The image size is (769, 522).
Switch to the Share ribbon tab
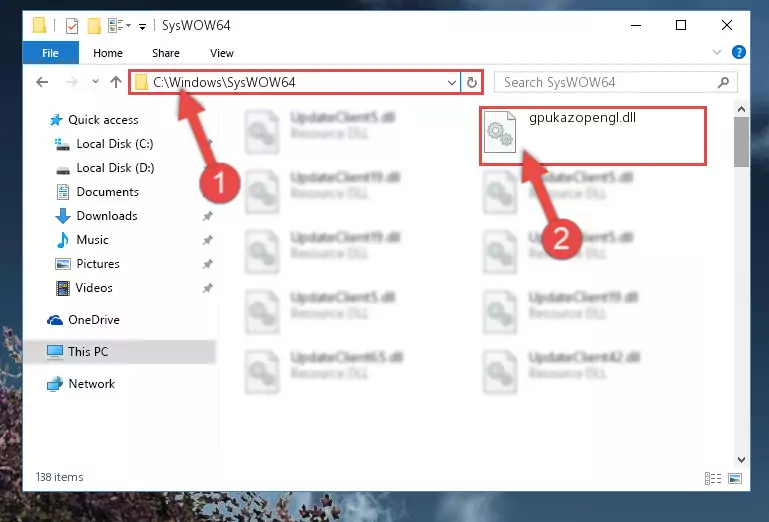click(166, 53)
